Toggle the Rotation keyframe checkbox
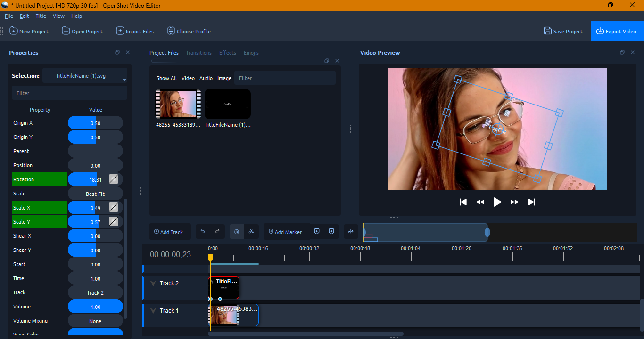Image resolution: width=644 pixels, height=339 pixels. click(114, 179)
